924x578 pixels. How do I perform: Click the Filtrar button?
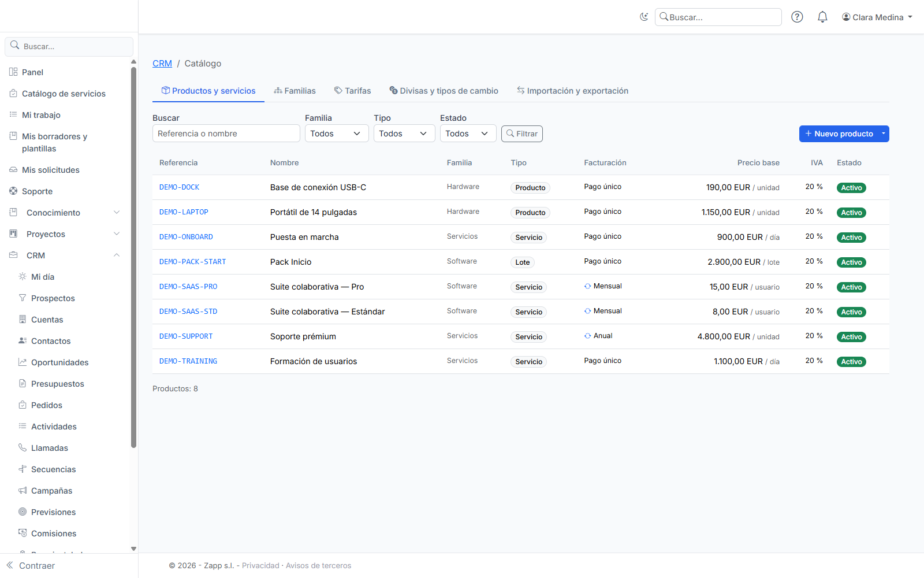pyautogui.click(x=522, y=134)
